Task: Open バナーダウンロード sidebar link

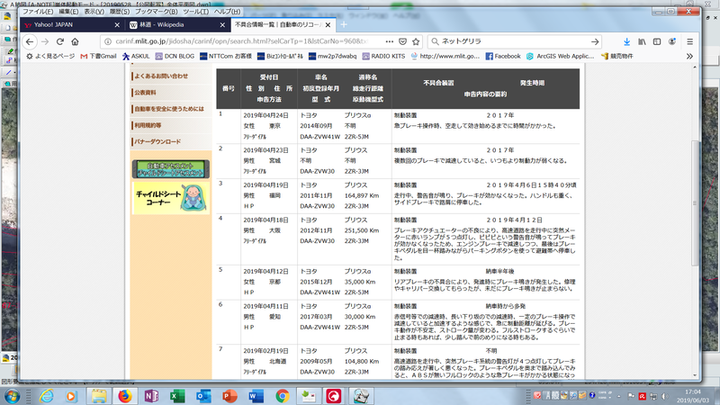Action: tap(157, 142)
